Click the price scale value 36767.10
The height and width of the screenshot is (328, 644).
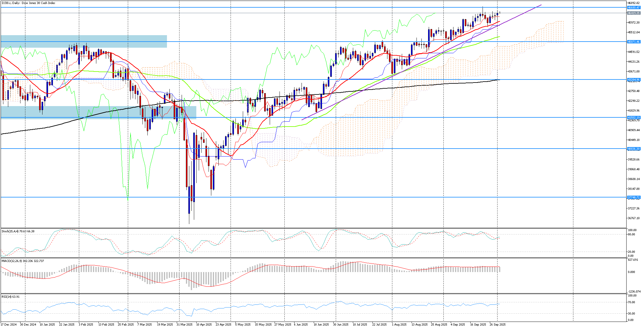634,218
